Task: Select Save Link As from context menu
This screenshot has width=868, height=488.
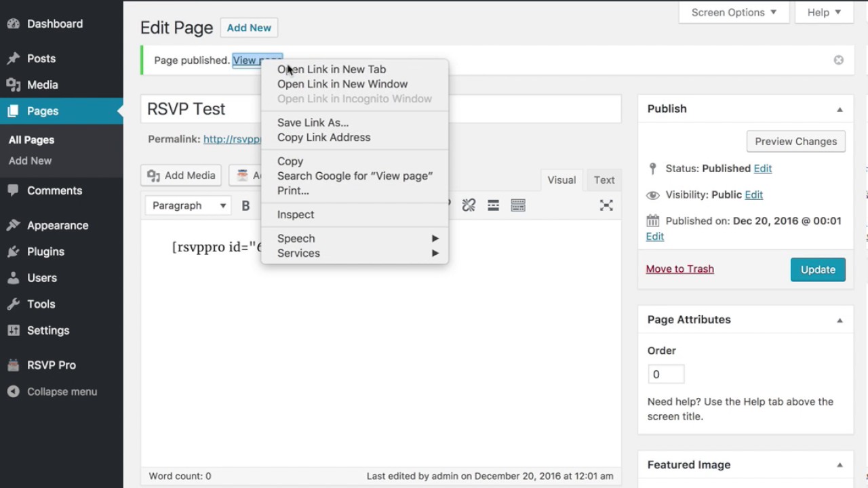Action: click(x=355, y=123)
